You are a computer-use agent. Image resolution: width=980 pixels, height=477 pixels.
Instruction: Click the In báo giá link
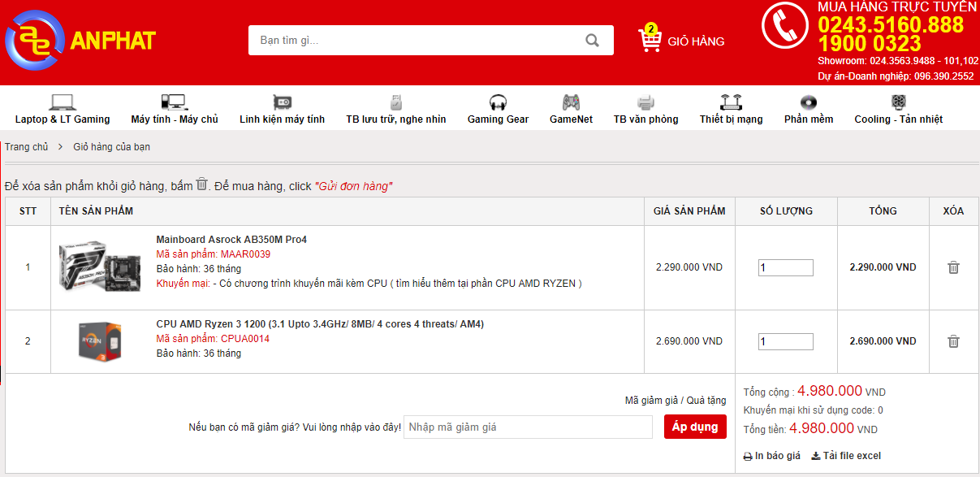pyautogui.click(x=777, y=456)
